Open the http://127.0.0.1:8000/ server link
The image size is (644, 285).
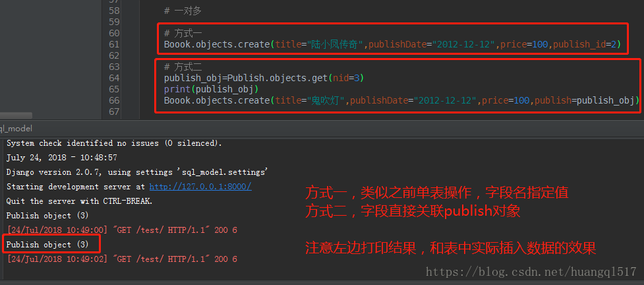[200, 187]
